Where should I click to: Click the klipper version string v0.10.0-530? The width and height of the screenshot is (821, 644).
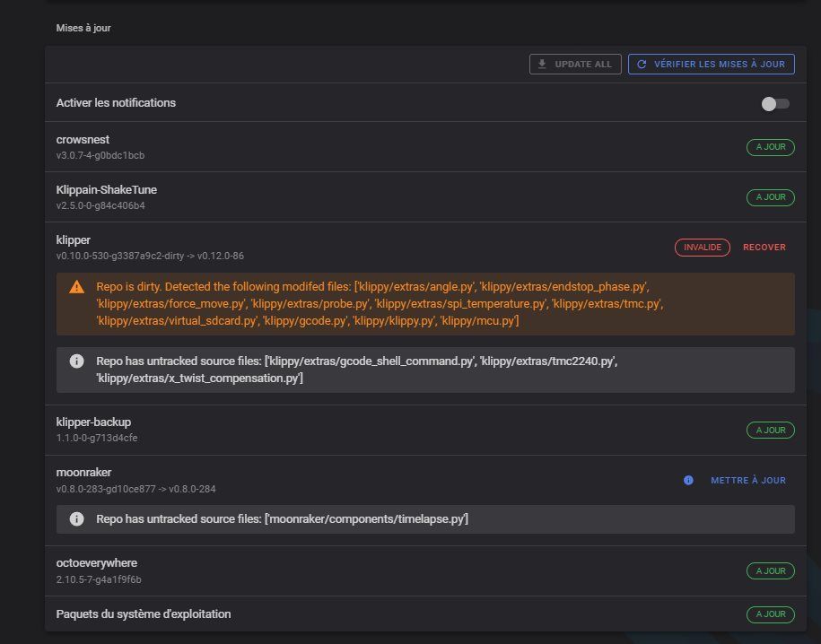coord(149,257)
